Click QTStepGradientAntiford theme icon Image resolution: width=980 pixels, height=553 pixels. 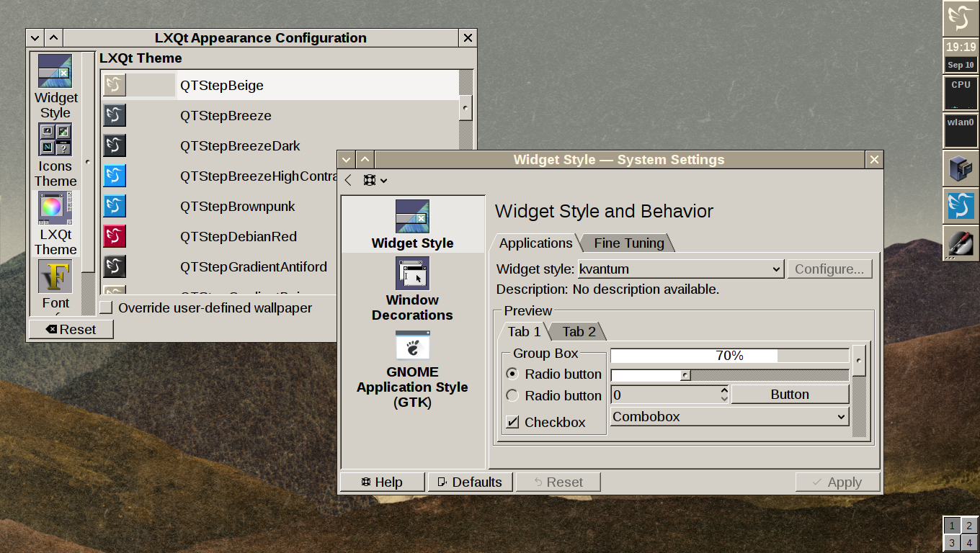tap(115, 266)
